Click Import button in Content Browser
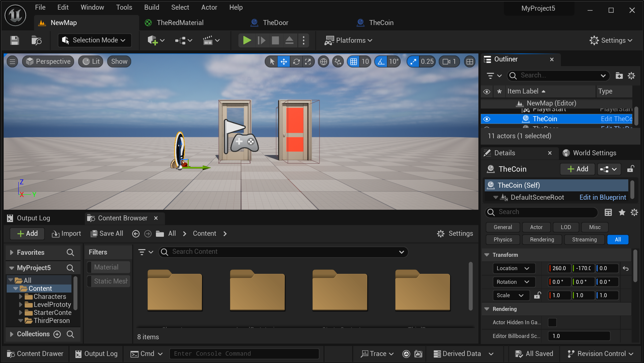This screenshot has width=644, height=363. coord(66,233)
